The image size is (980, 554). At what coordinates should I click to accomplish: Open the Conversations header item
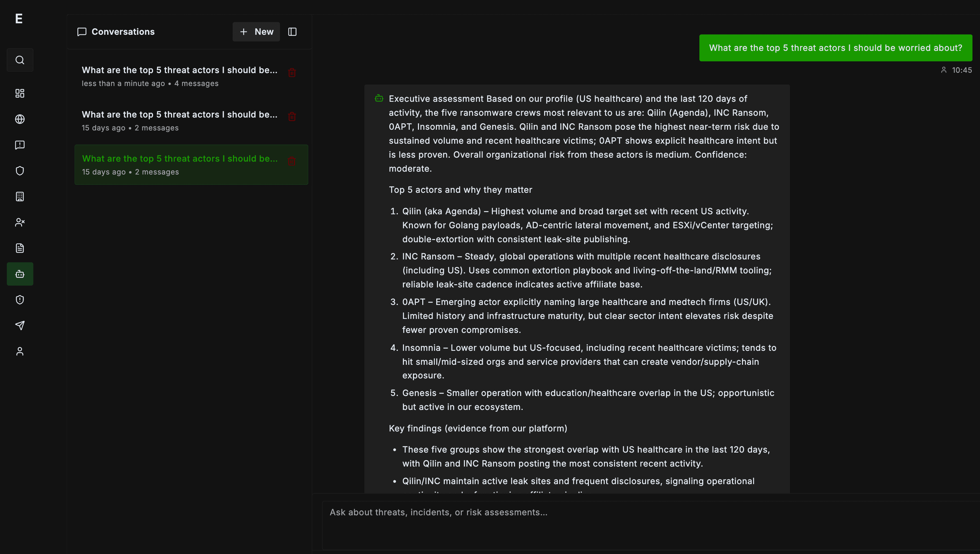(x=115, y=32)
